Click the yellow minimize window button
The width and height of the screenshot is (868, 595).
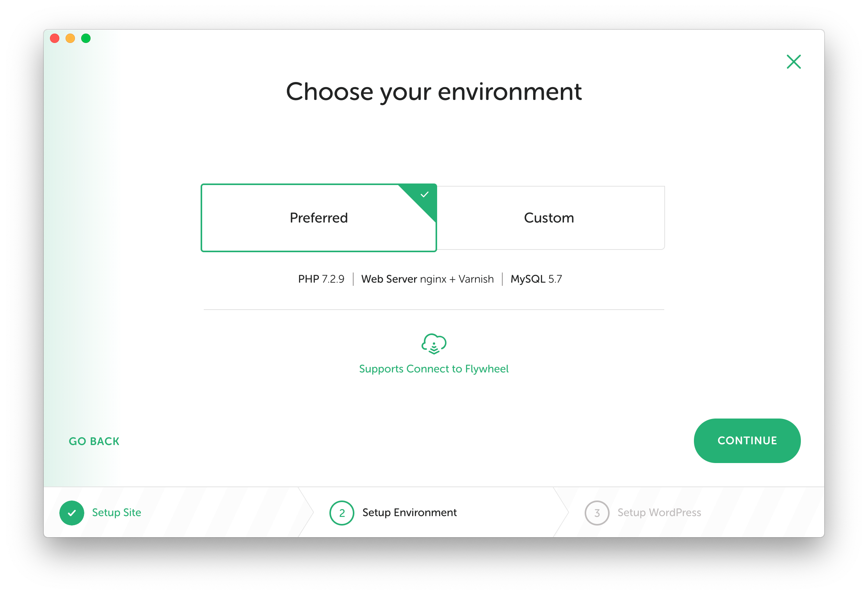point(70,38)
